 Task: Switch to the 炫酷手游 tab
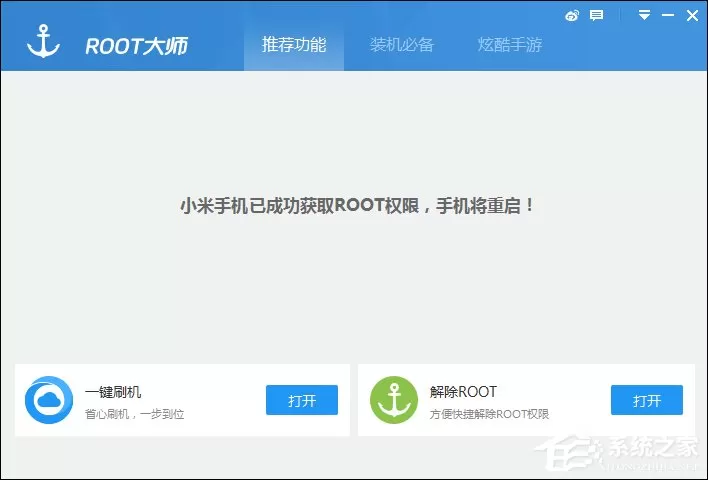coord(510,44)
